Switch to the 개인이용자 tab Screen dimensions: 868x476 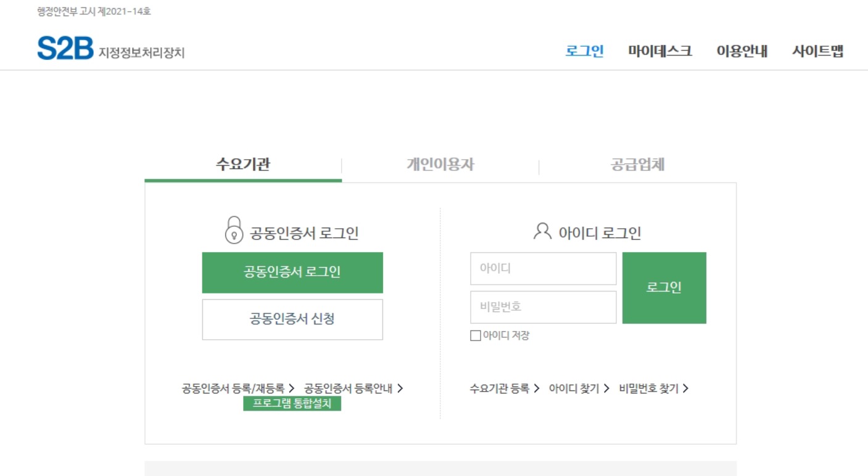tap(440, 163)
